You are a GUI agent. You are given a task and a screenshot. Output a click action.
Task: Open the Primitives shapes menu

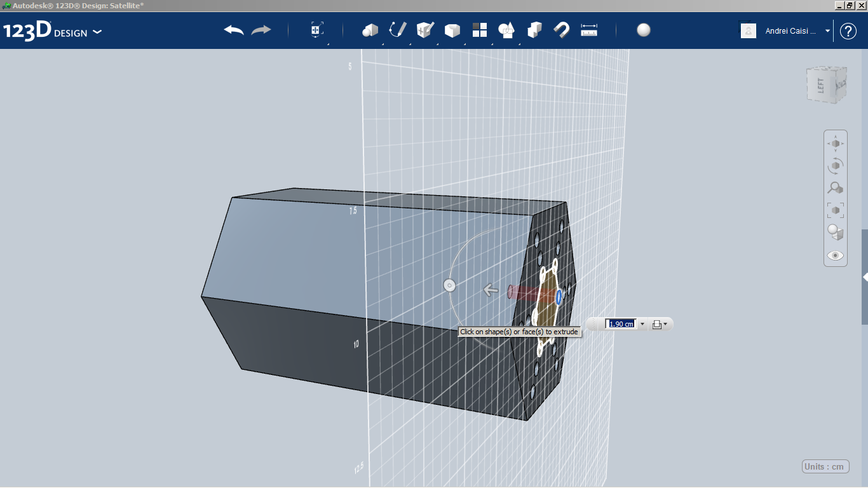click(x=370, y=30)
